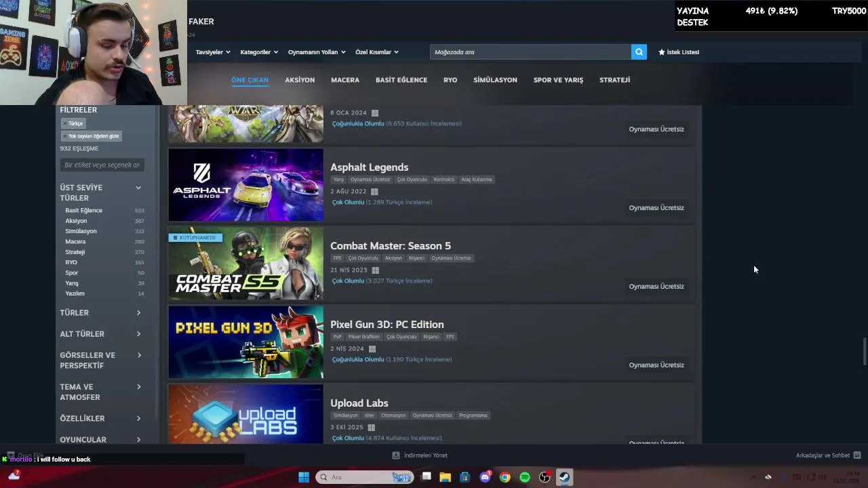Filter by RYO genre in sidebar
Viewport: 868px width, 488px height.
pyautogui.click(x=71, y=262)
